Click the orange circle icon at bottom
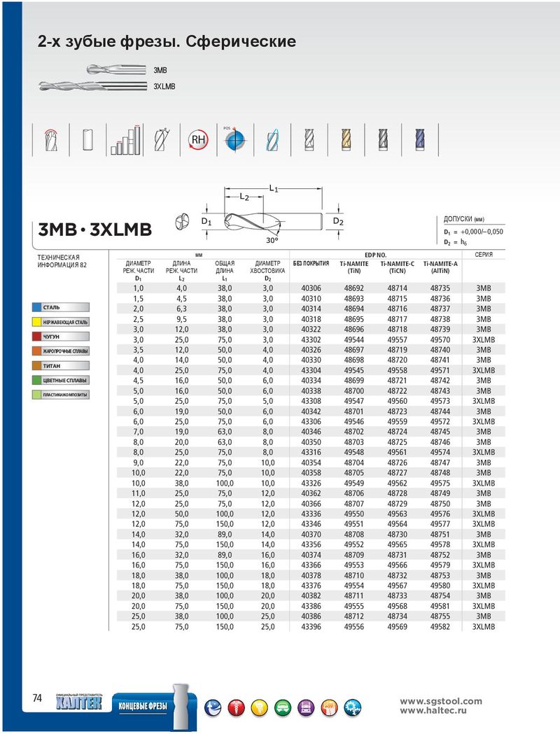Viewport: 560px width, 734px height. pyautogui.click(x=330, y=708)
